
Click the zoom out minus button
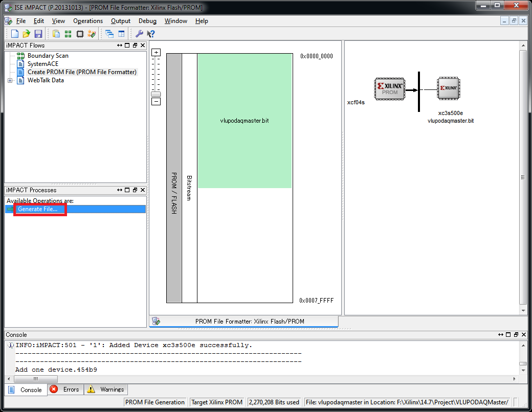[x=156, y=101]
